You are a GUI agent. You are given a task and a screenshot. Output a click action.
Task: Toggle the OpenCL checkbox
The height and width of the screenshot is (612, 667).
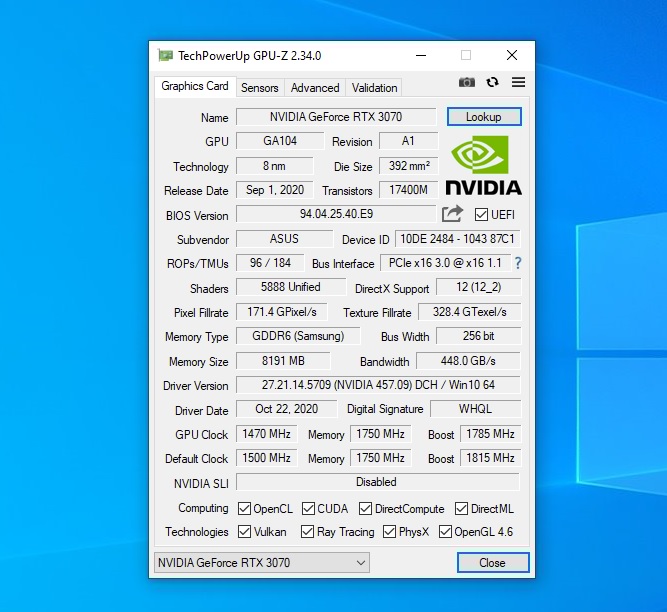pos(245,508)
